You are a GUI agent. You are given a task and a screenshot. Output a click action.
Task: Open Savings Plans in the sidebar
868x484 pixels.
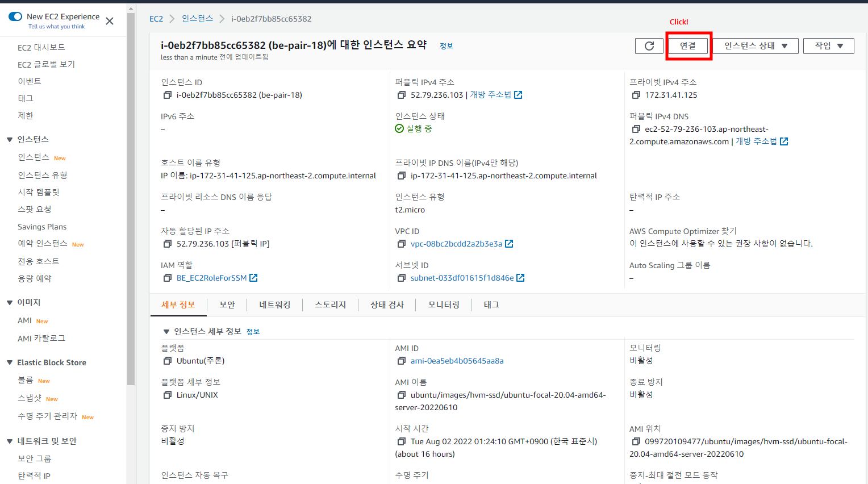[42, 227]
